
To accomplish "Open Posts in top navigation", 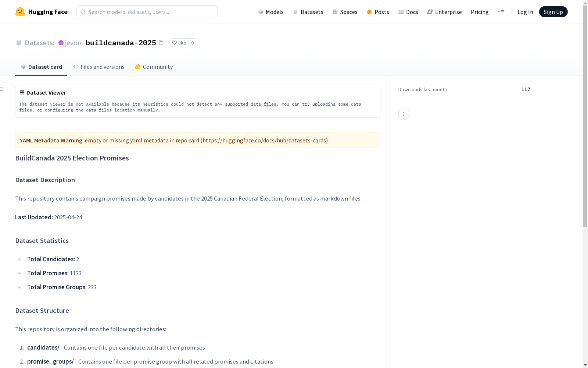I will coord(378,12).
